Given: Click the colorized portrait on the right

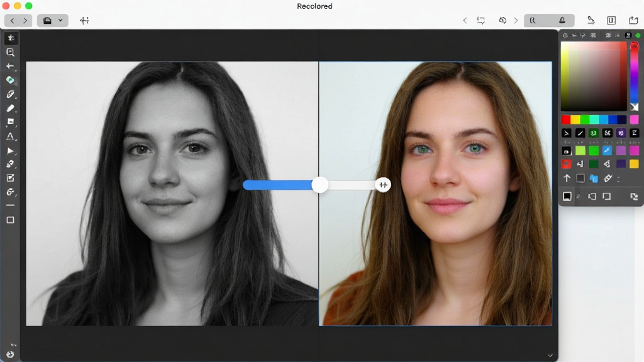Looking at the screenshot, I should pos(435,194).
